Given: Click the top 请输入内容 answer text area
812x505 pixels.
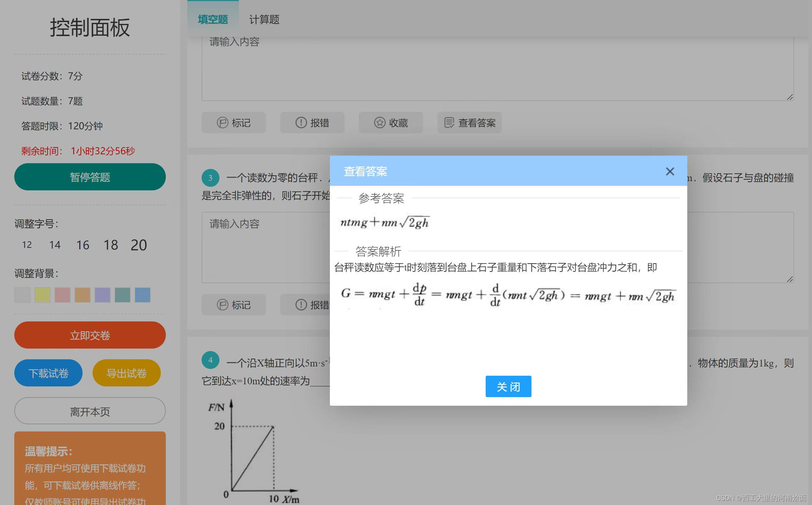Looking at the screenshot, I should (497, 68).
